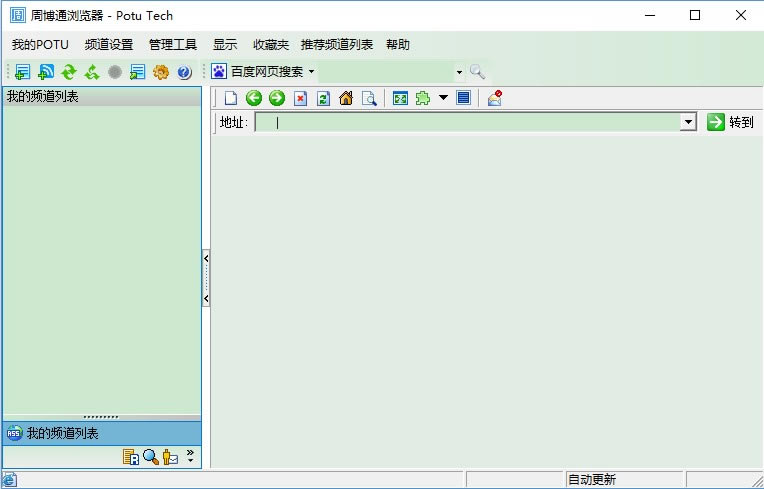Maximize the 周博通浏览器 window

pos(695,15)
